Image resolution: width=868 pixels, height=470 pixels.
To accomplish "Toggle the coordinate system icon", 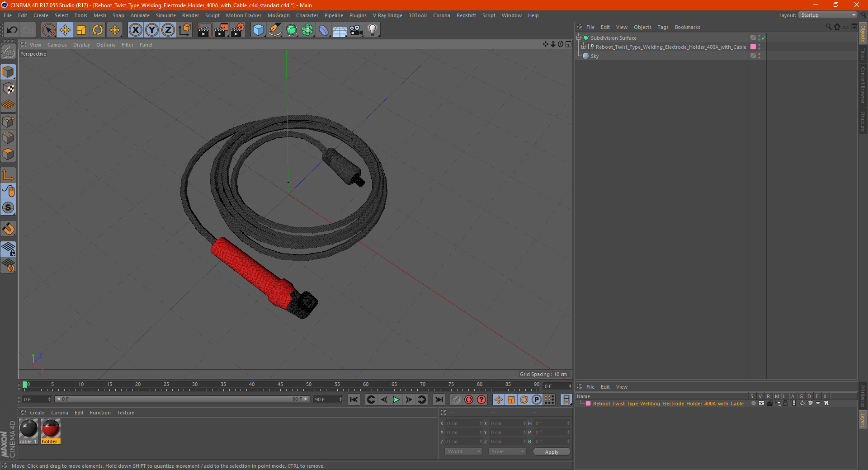I will coord(184,30).
